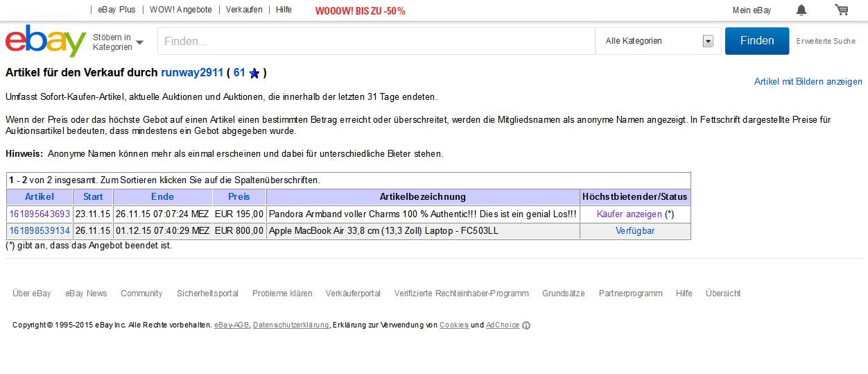Click Höchstbietender/Status column header
868x374 pixels.
[635, 196]
